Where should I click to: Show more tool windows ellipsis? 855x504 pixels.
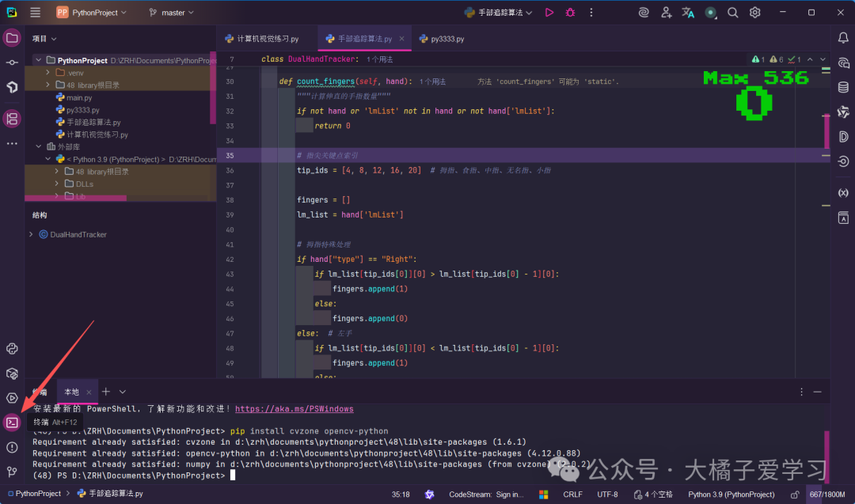pyautogui.click(x=12, y=144)
